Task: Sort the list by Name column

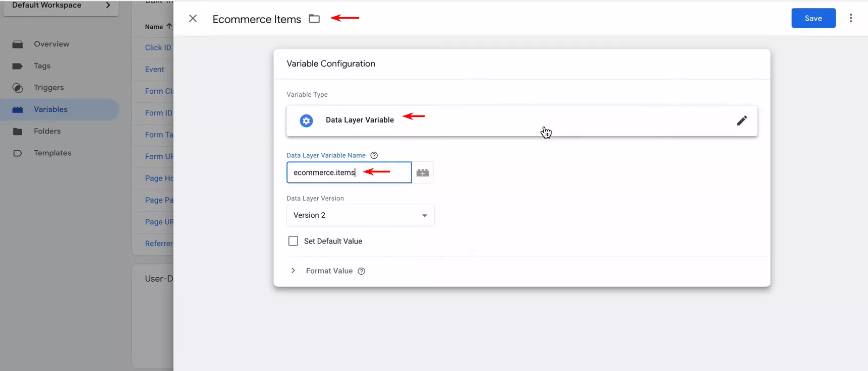Action: pos(158,27)
